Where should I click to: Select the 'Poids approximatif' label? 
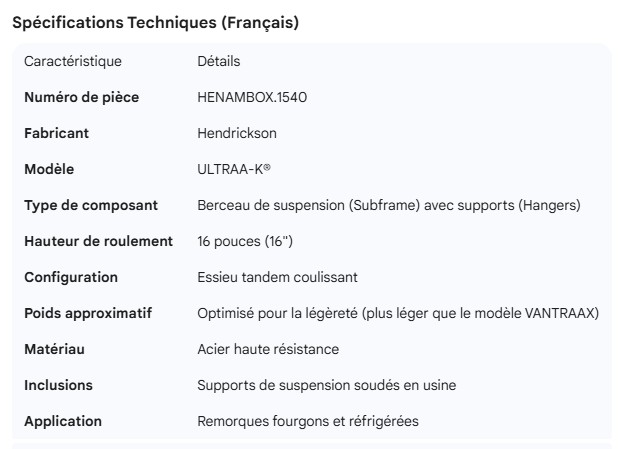click(88, 313)
